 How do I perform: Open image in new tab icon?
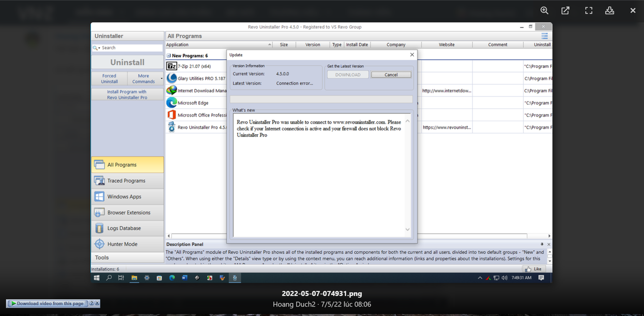pyautogui.click(x=566, y=11)
